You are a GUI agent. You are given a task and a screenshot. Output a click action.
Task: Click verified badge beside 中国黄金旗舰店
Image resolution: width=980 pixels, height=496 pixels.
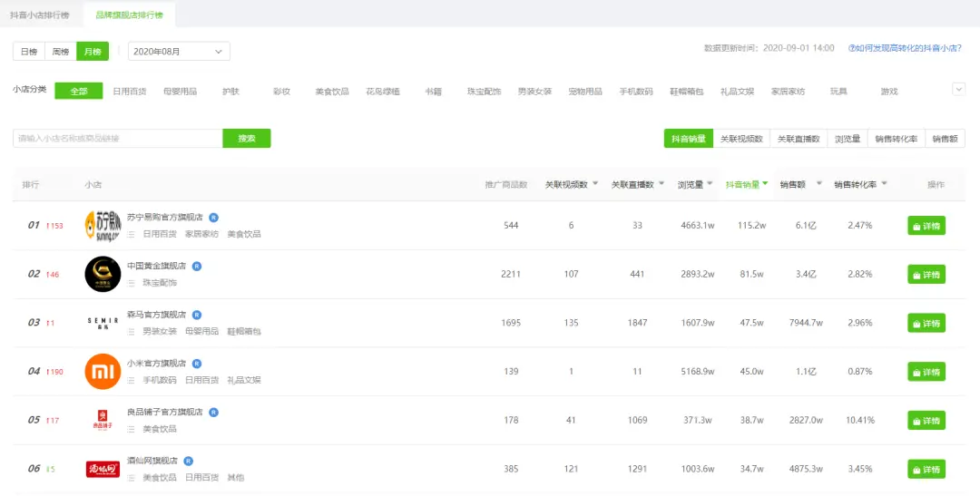[x=197, y=266]
